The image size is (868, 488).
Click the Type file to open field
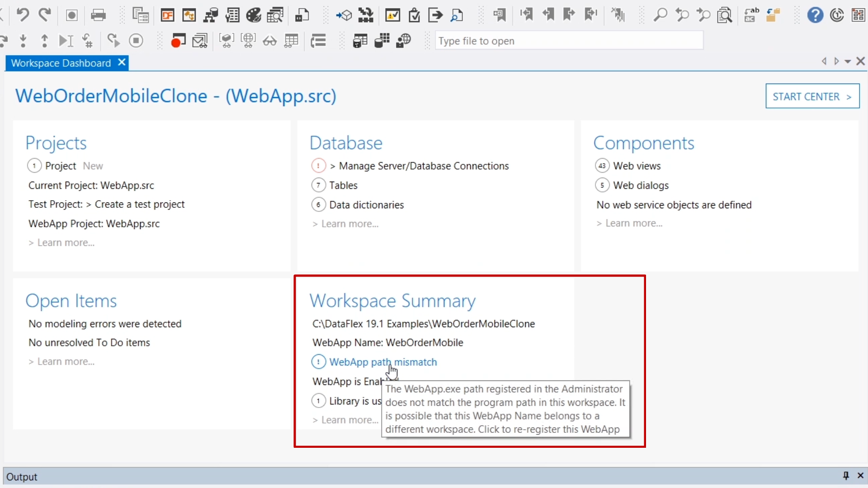(569, 41)
